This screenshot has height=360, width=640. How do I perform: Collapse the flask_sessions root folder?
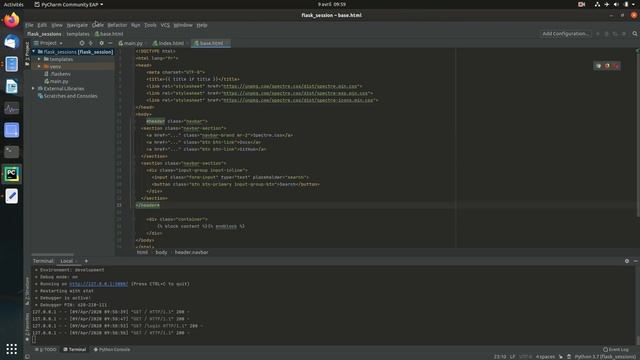coord(34,52)
